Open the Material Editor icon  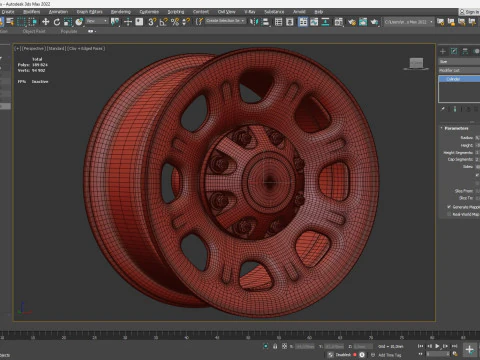339,22
